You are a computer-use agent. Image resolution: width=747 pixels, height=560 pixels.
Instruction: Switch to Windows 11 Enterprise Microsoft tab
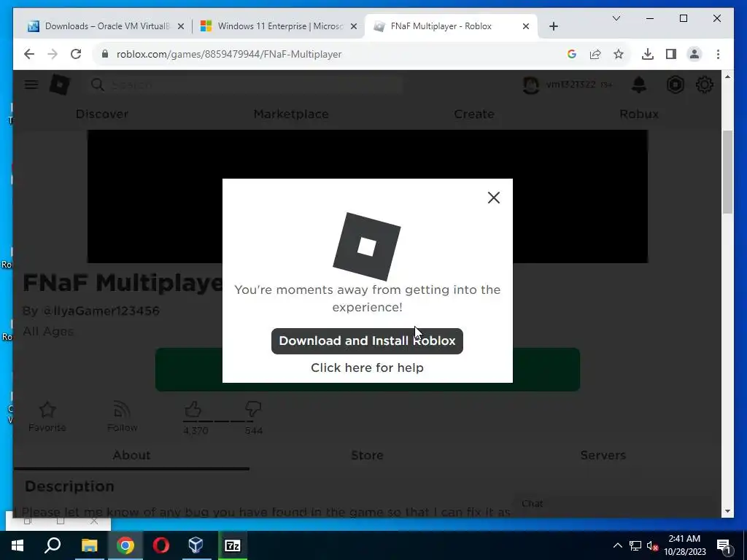click(x=279, y=26)
